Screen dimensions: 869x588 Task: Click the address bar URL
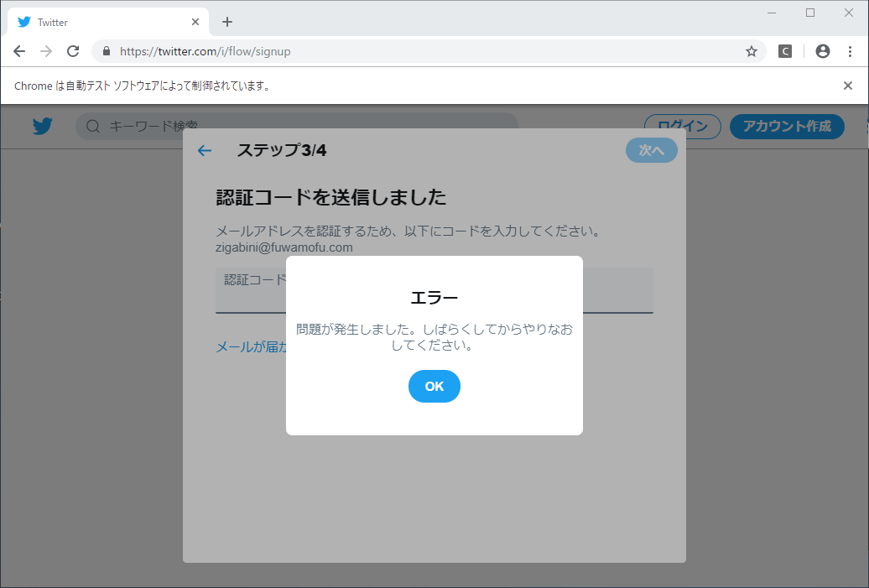[419, 51]
